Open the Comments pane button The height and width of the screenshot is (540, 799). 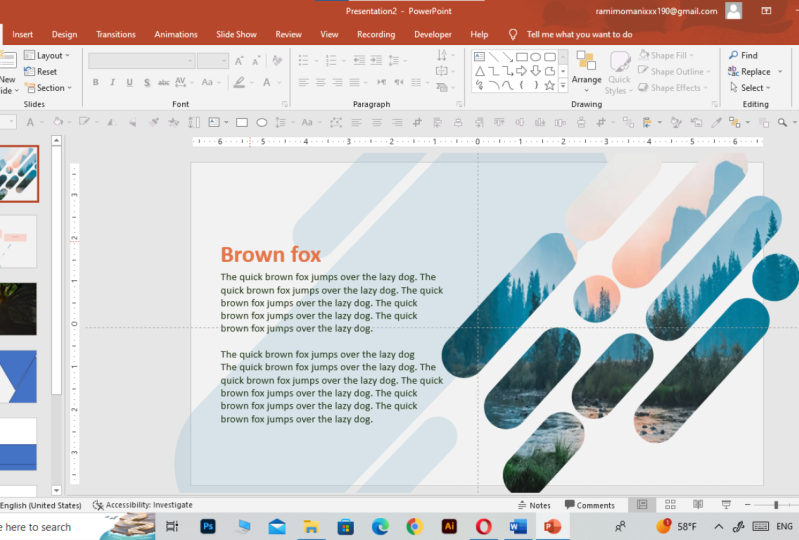pos(590,505)
